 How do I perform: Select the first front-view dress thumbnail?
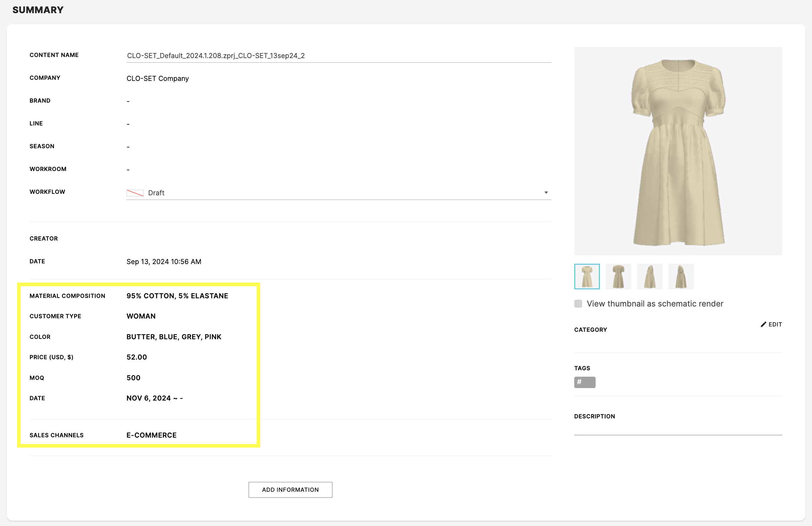(587, 277)
